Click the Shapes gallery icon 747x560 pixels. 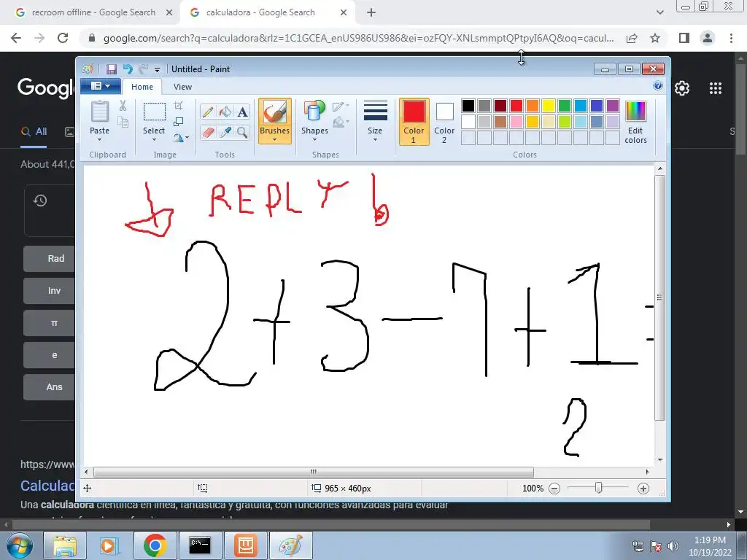[x=314, y=112]
